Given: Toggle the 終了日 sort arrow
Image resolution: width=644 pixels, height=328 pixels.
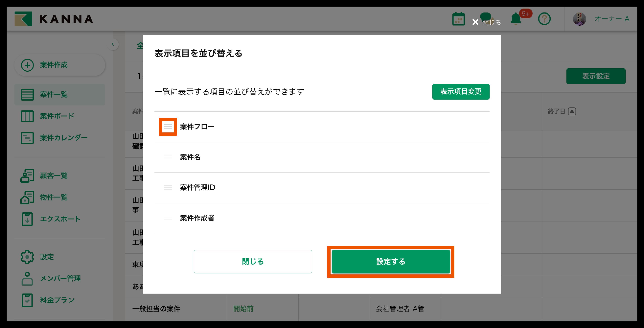Looking at the screenshot, I should [x=572, y=112].
